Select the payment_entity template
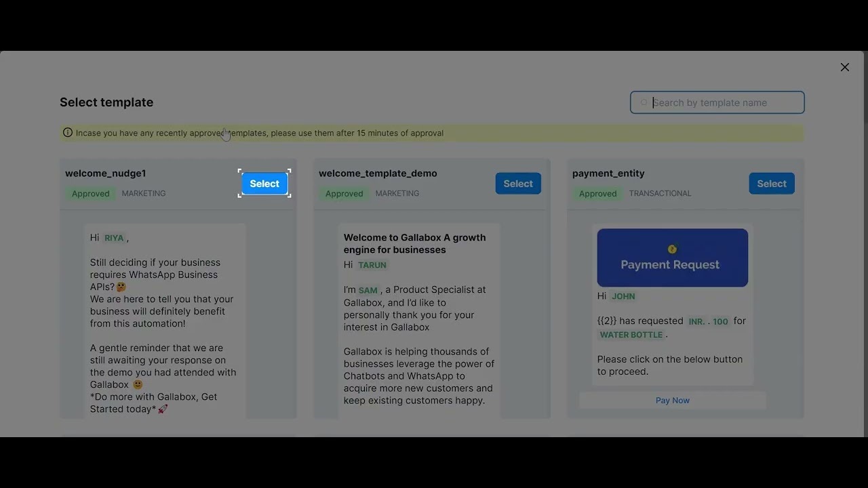Screen dimensions: 868x488 tap(771, 184)
